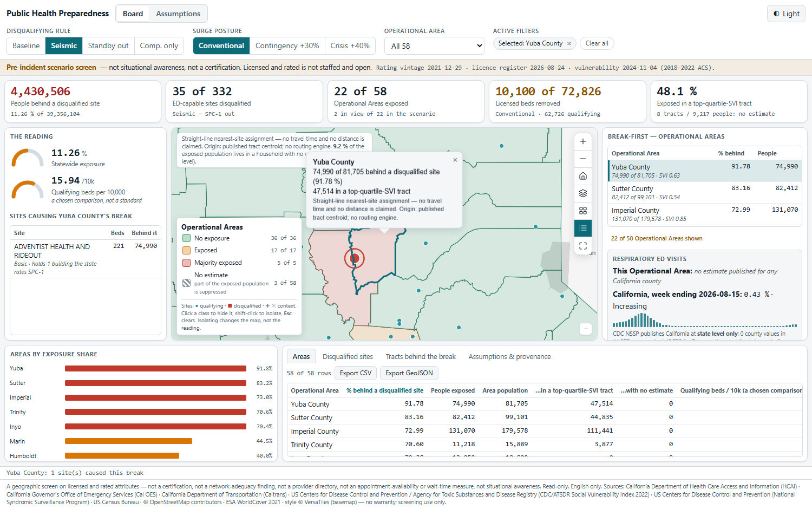Set surge posture to Contingency +30%
812x509 pixels.
pyautogui.click(x=287, y=45)
